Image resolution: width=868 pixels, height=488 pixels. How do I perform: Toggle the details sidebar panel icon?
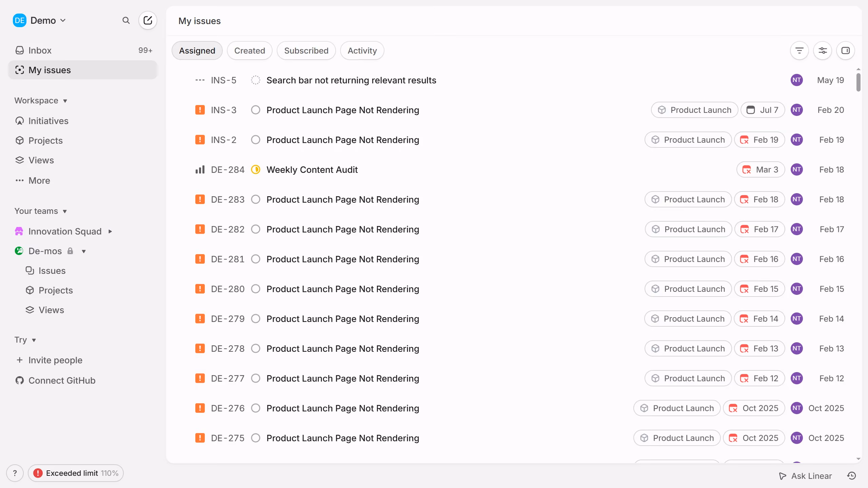tap(846, 51)
